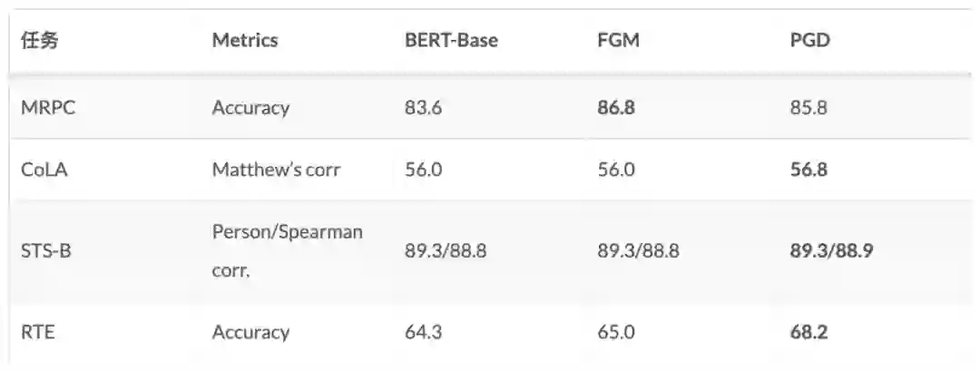The width and height of the screenshot is (980, 370).
Task: Click the BERT-Base column header
Action: [x=451, y=41]
